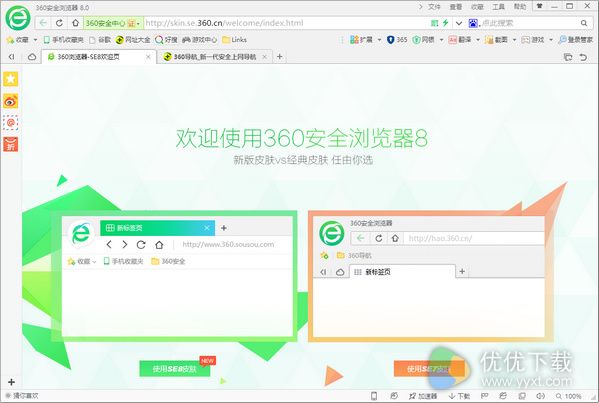Click into the 点此搜索 search box

pos(529,23)
